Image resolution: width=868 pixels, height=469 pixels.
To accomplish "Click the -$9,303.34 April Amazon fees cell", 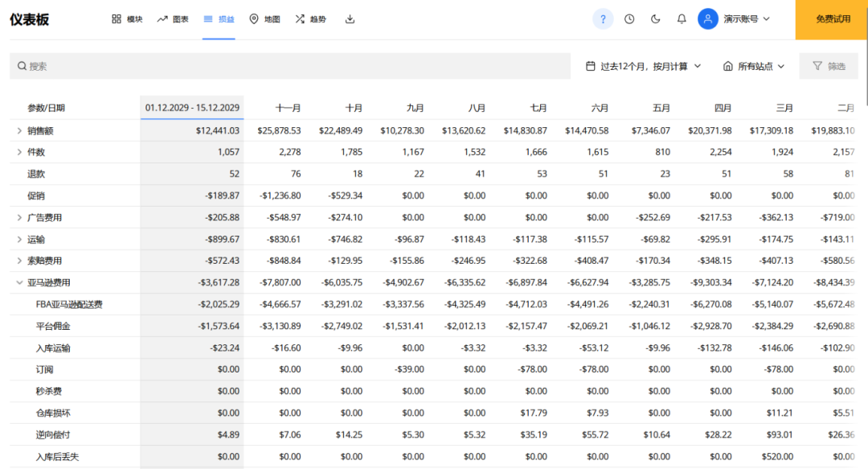I will (711, 282).
